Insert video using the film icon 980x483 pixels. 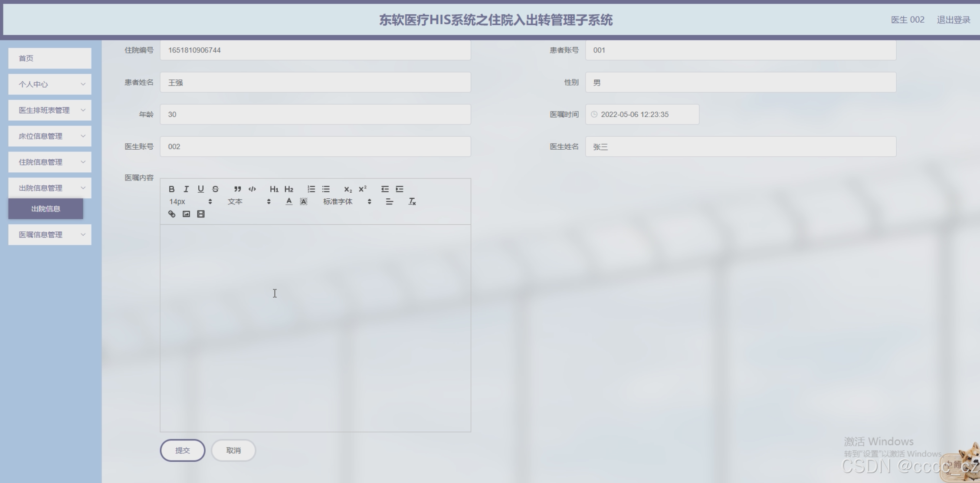(x=200, y=214)
